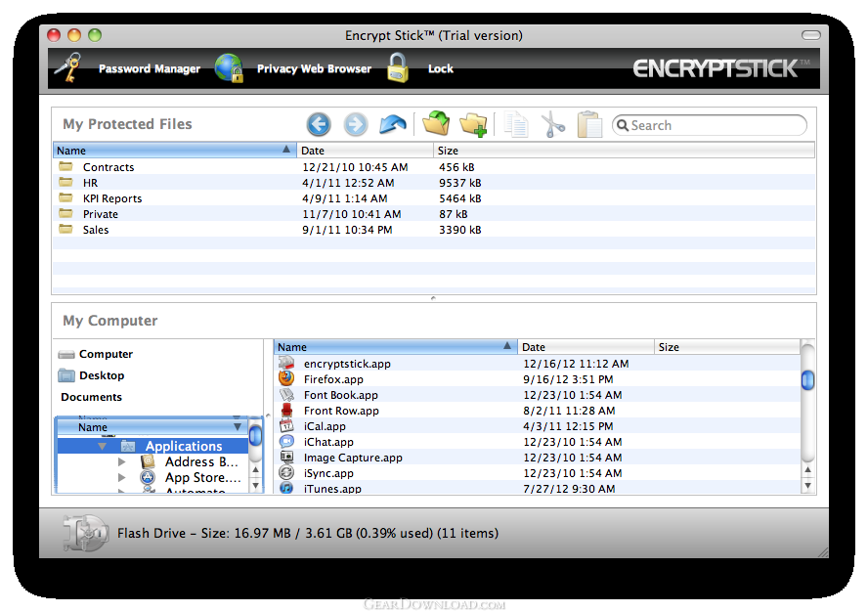Select the KPI Reports folder name
This screenshot has height=612, width=868.
click(112, 198)
